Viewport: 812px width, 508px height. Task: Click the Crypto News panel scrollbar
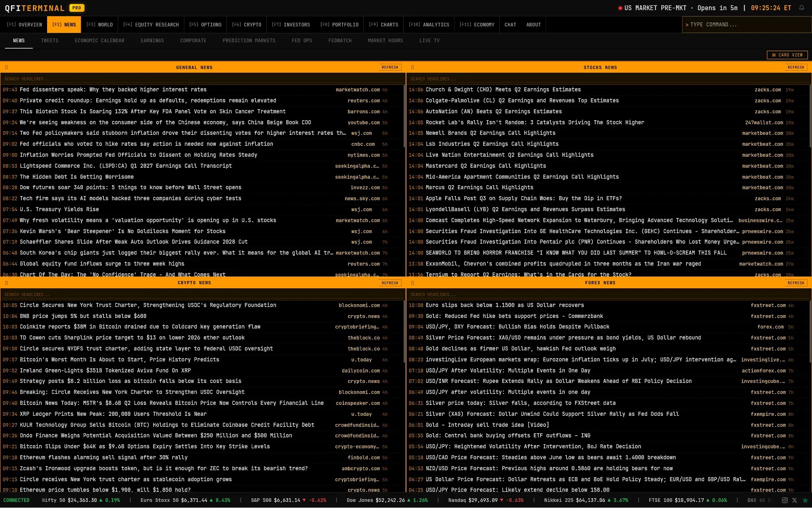[x=404, y=331]
